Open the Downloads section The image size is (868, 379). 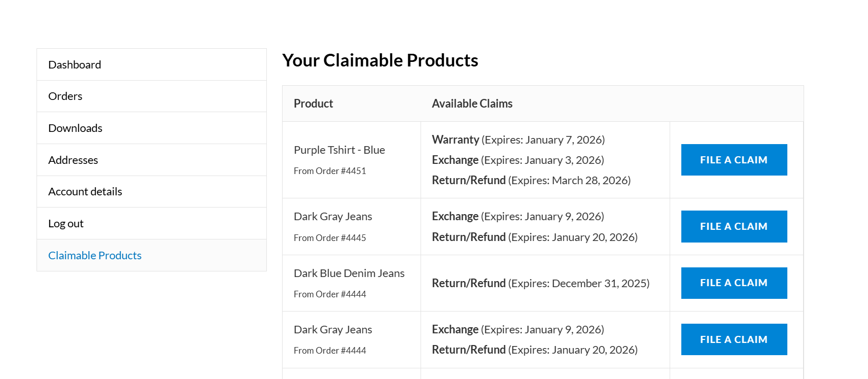75,128
